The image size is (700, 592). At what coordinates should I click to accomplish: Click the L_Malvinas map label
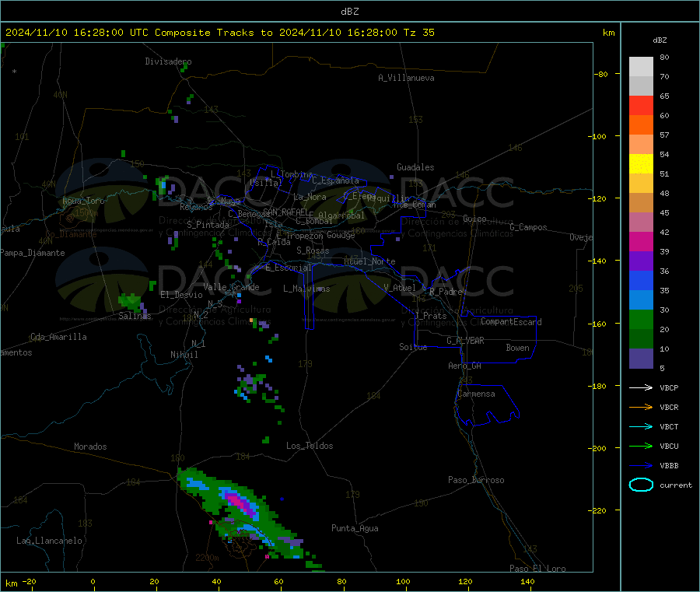click(306, 289)
